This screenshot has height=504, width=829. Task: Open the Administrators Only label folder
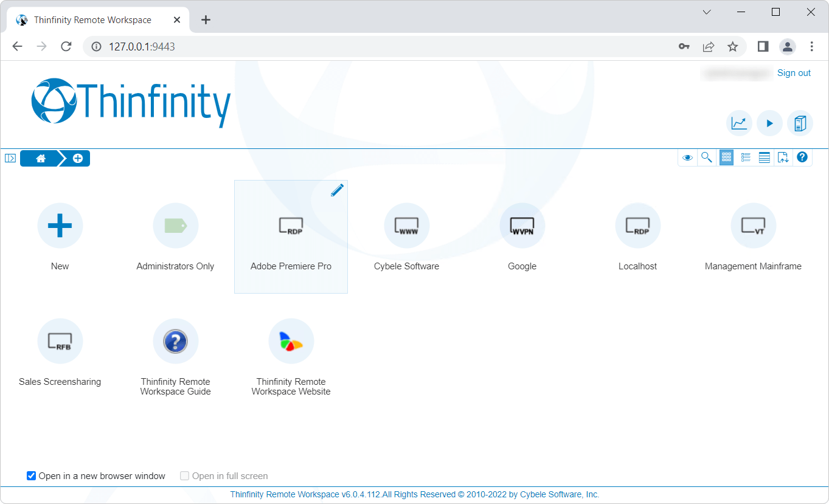[x=175, y=226]
